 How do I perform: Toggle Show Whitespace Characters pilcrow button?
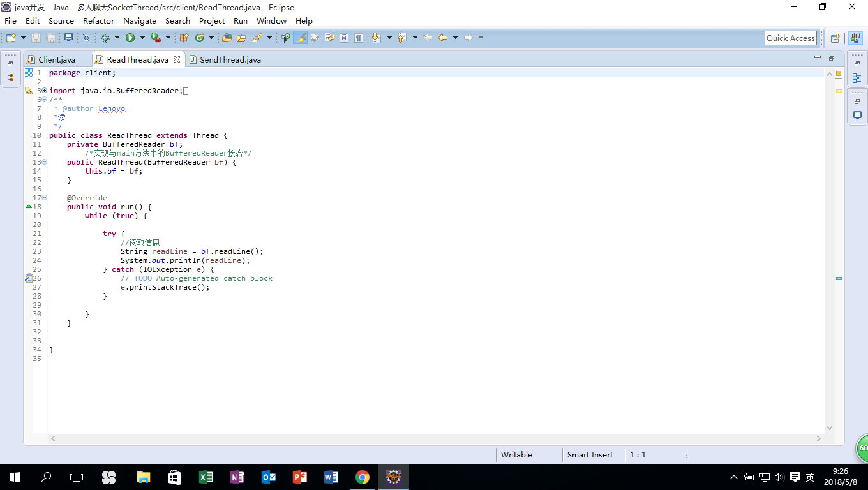click(x=359, y=38)
